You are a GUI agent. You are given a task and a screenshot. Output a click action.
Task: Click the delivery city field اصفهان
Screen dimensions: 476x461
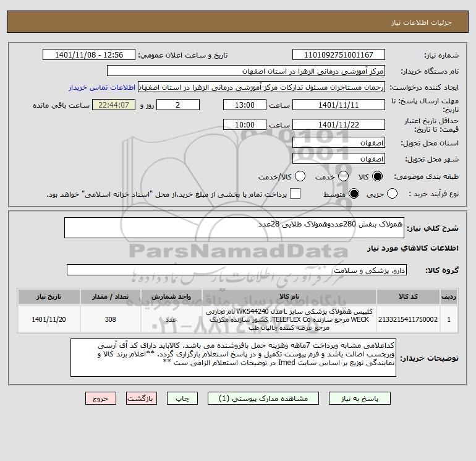[x=339, y=158]
